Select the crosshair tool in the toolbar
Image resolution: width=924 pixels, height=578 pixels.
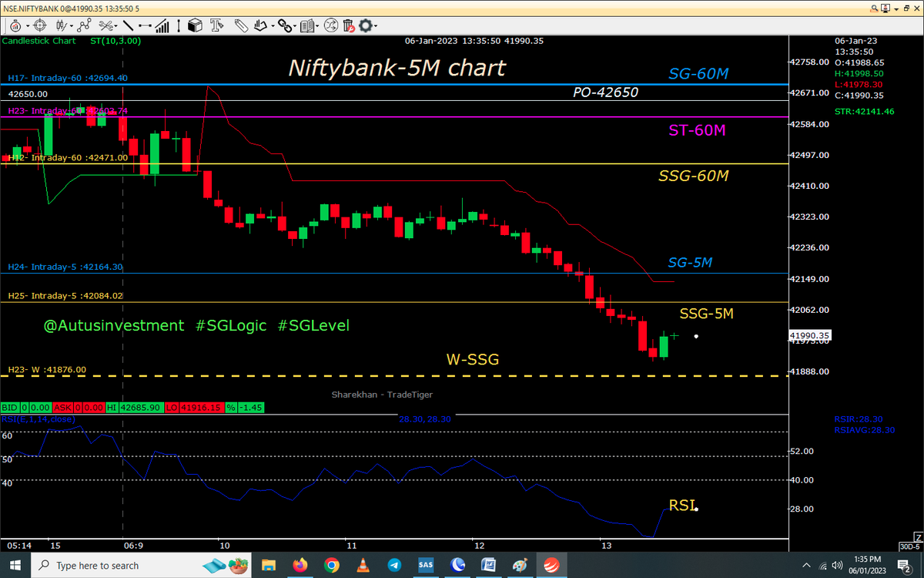38,25
